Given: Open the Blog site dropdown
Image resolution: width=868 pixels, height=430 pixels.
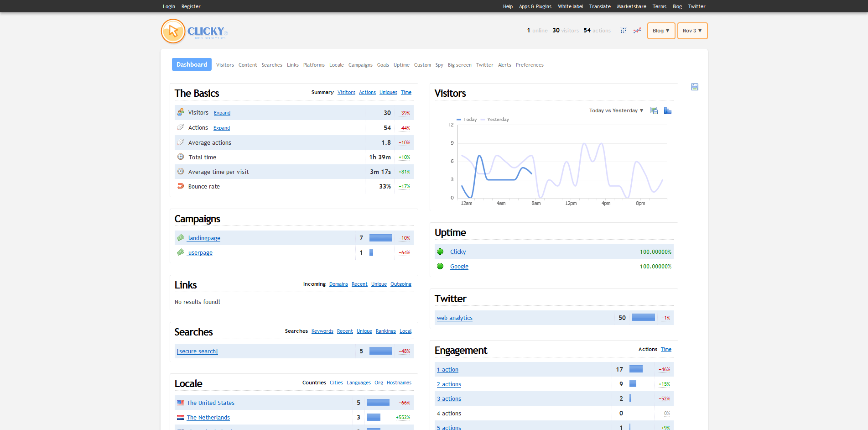Looking at the screenshot, I should click(661, 31).
